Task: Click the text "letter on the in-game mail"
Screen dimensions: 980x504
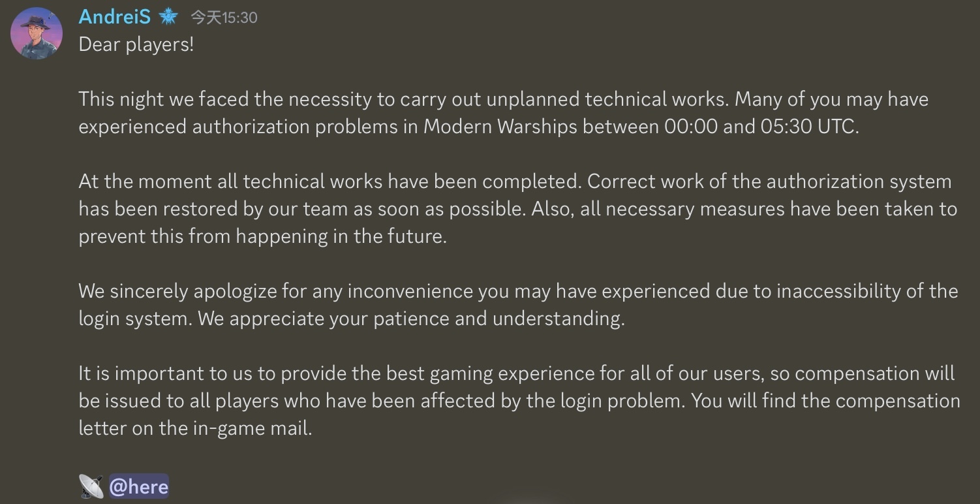Action: [x=195, y=429]
